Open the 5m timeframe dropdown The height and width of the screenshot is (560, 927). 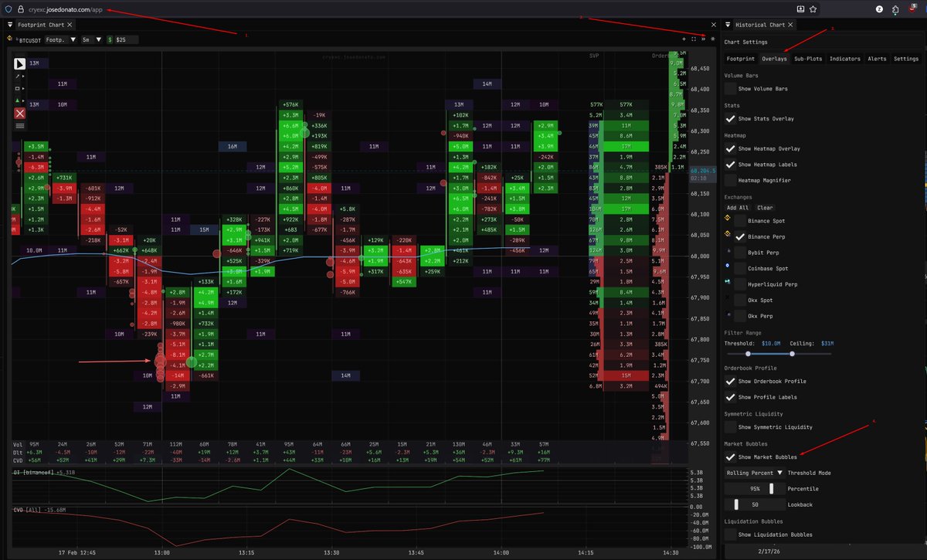(x=91, y=39)
